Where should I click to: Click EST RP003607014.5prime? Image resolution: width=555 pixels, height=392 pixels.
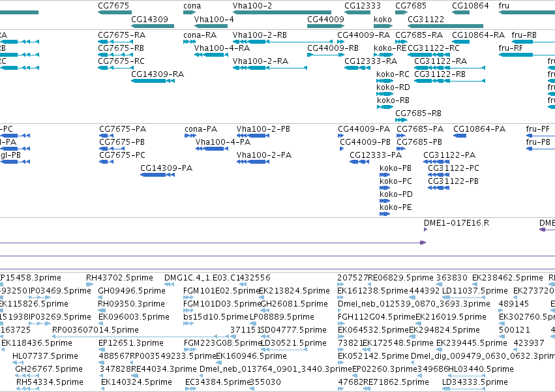point(96,331)
